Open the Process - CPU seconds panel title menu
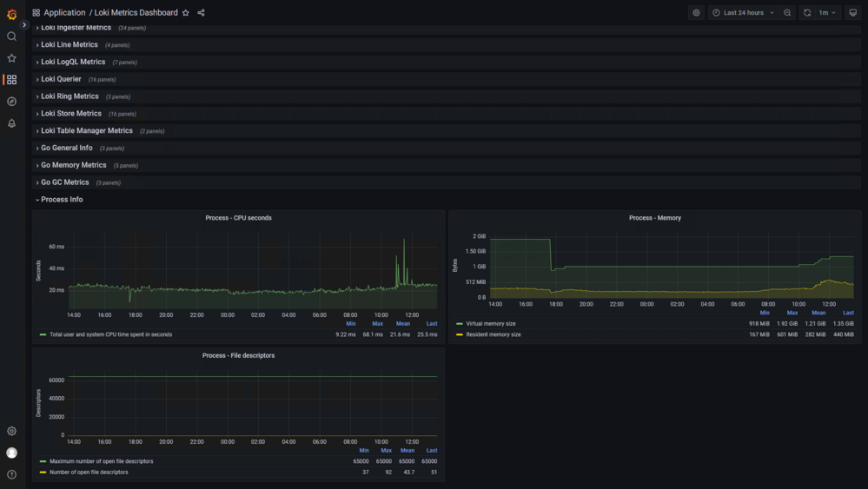 tap(239, 218)
